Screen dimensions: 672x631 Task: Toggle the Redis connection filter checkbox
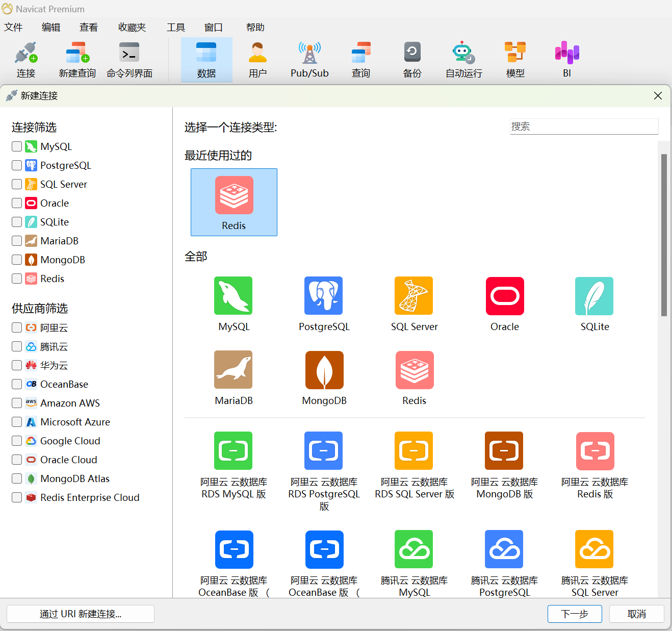(x=17, y=279)
